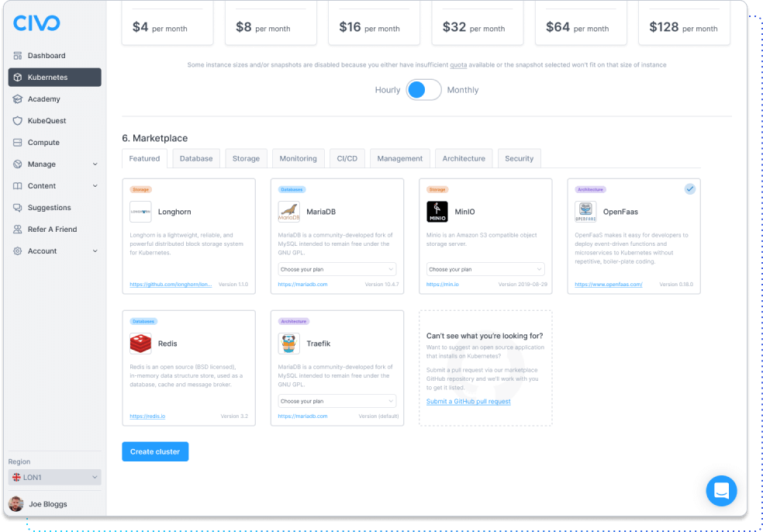Select the $64 per month instance card

pos(581,22)
